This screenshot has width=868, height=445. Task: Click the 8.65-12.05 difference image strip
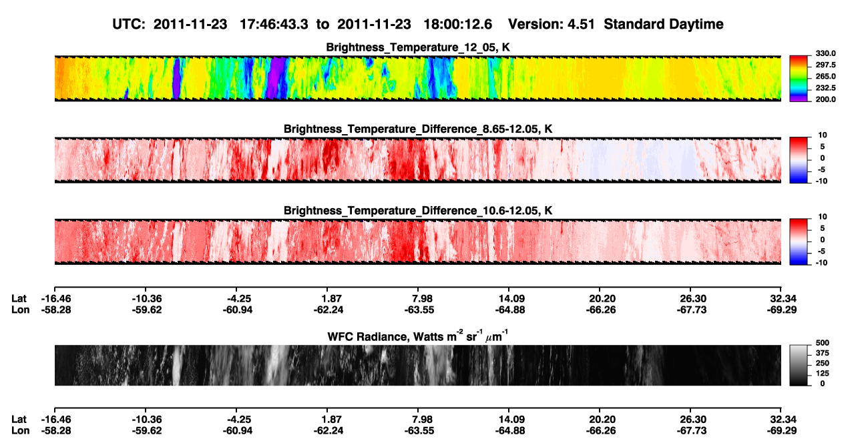pyautogui.click(x=417, y=159)
